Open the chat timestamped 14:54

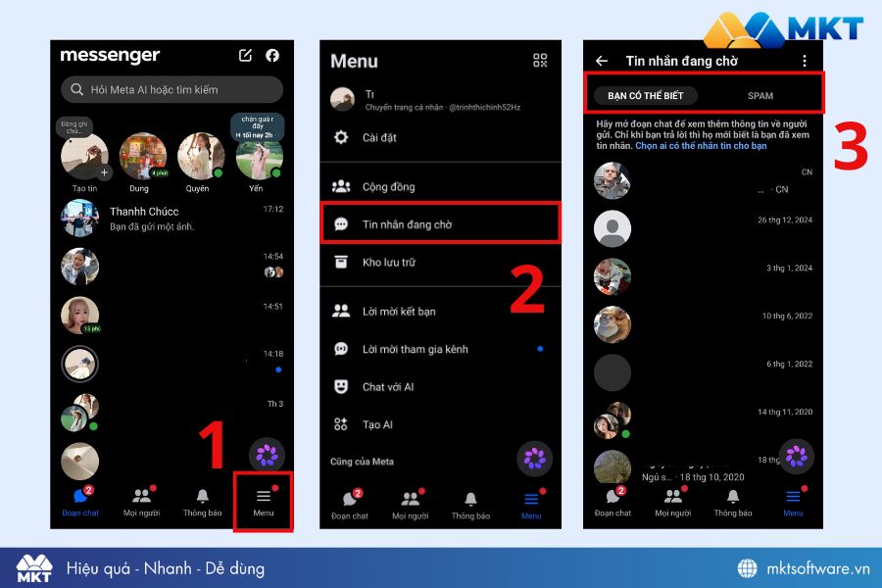point(171,267)
